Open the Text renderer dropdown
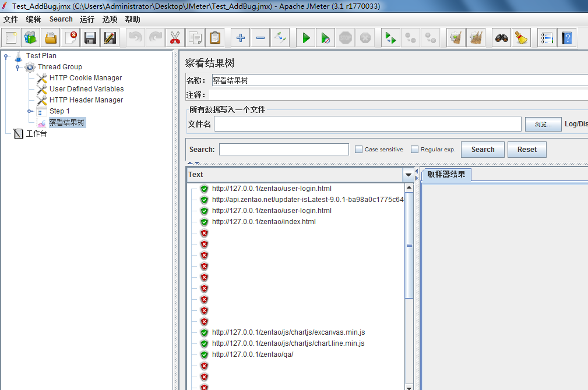The image size is (588, 390). coord(409,175)
